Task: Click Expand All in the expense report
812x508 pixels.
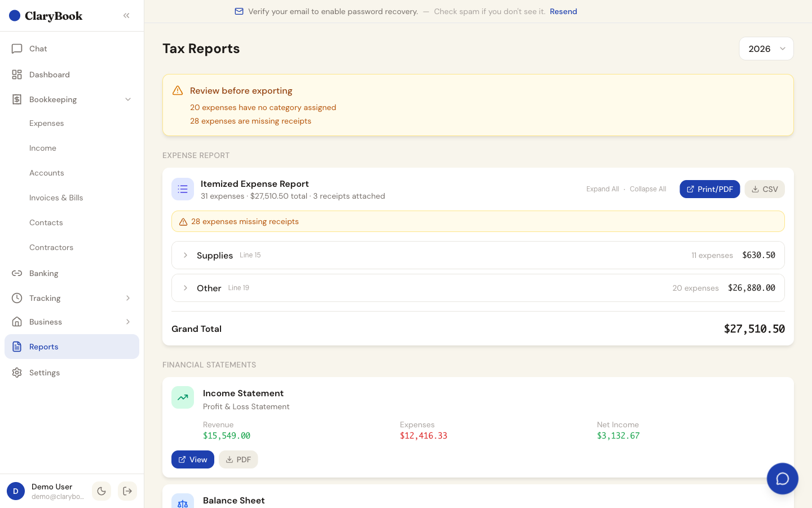Action: click(602, 189)
